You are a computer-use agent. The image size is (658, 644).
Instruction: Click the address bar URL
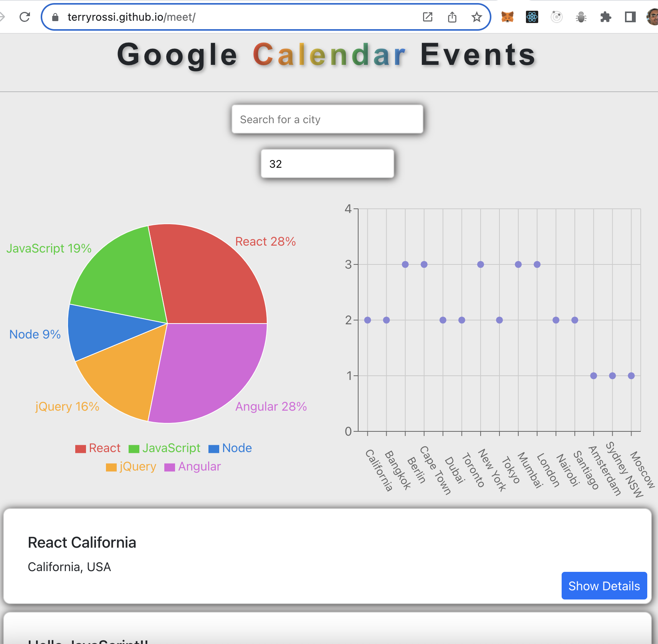[131, 17]
